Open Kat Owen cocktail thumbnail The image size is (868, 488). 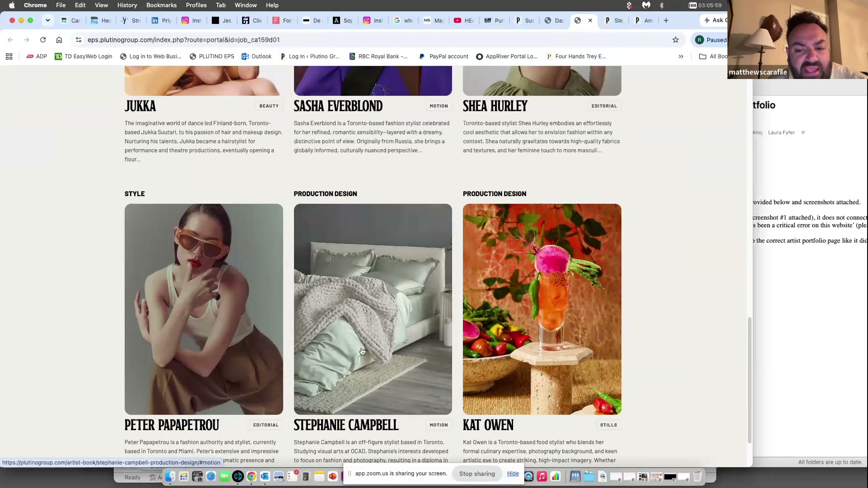(542, 309)
